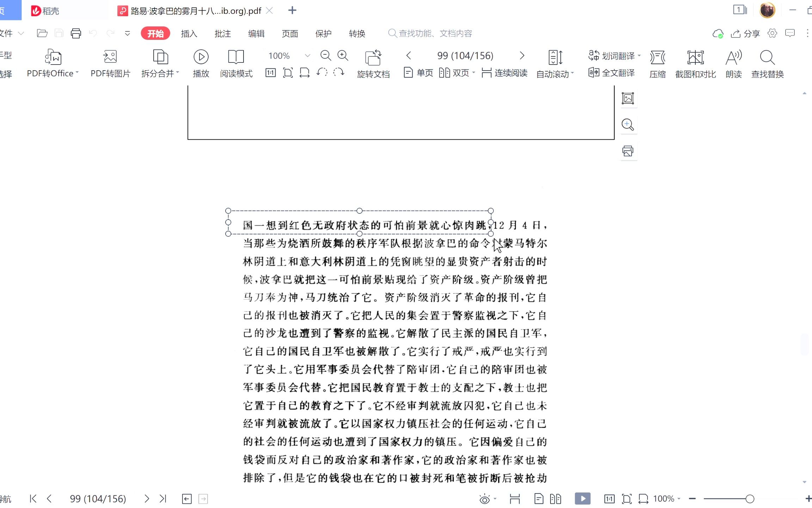Rotate page clockwise
Screen dimensions: 812x508
click(x=339, y=73)
